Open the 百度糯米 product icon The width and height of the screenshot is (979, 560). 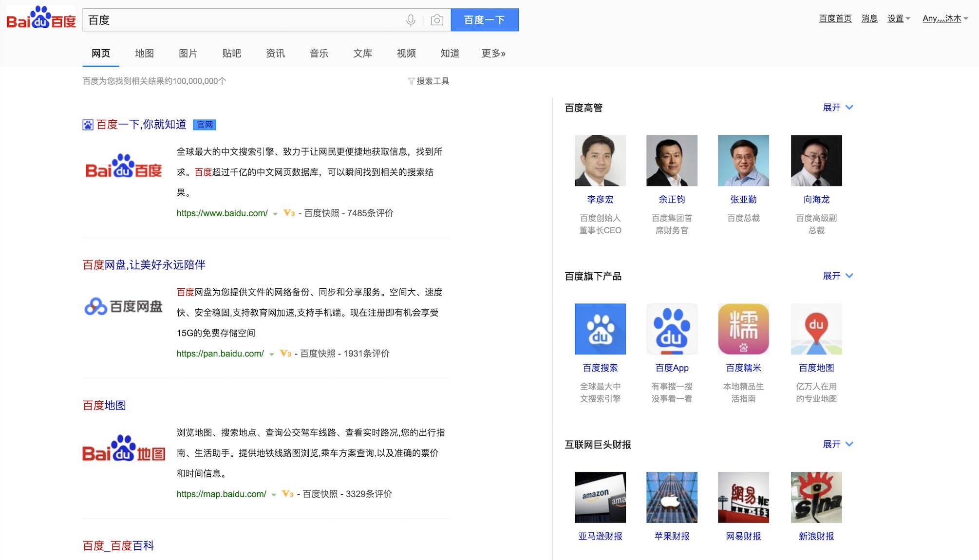pyautogui.click(x=743, y=329)
